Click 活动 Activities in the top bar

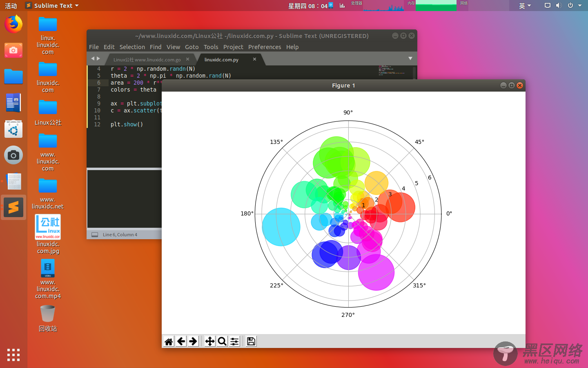(x=11, y=6)
